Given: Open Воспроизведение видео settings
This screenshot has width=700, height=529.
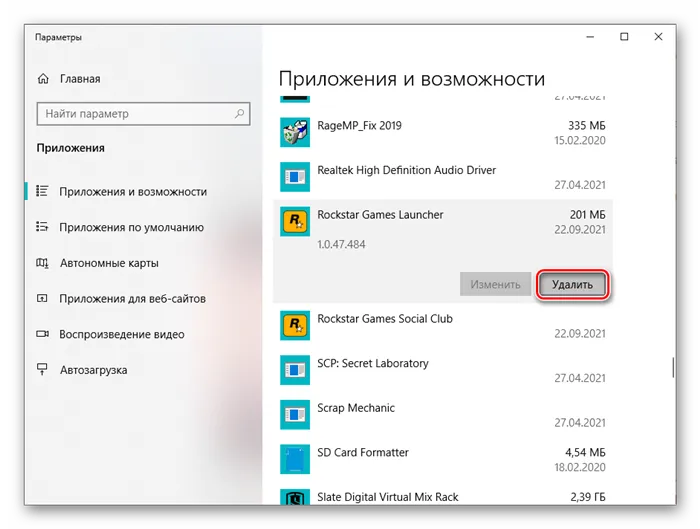Looking at the screenshot, I should [121, 334].
